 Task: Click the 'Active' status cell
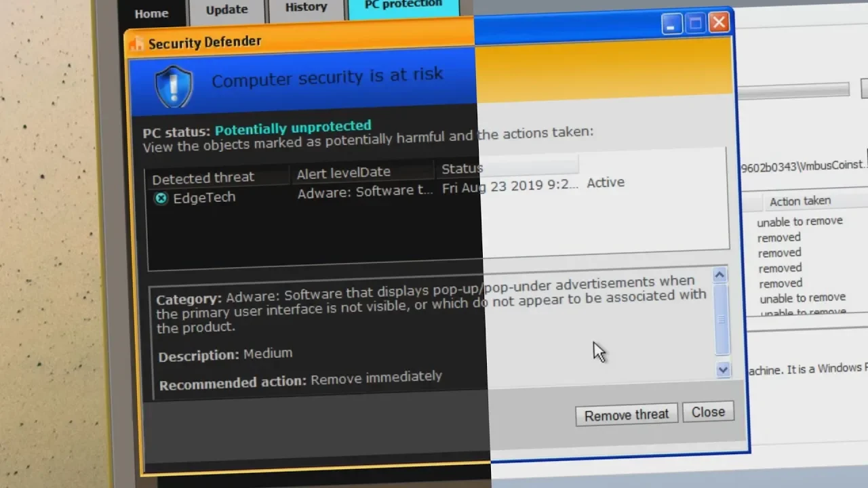pos(606,182)
